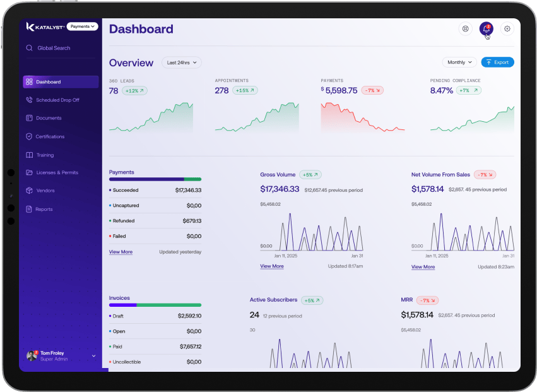Go to Reports in the sidebar

(x=44, y=209)
